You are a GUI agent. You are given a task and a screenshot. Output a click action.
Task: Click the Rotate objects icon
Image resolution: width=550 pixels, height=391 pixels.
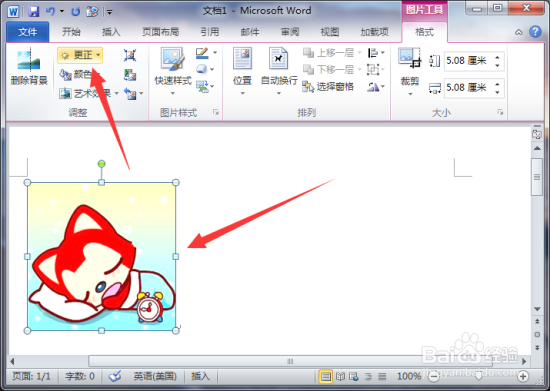[x=373, y=86]
